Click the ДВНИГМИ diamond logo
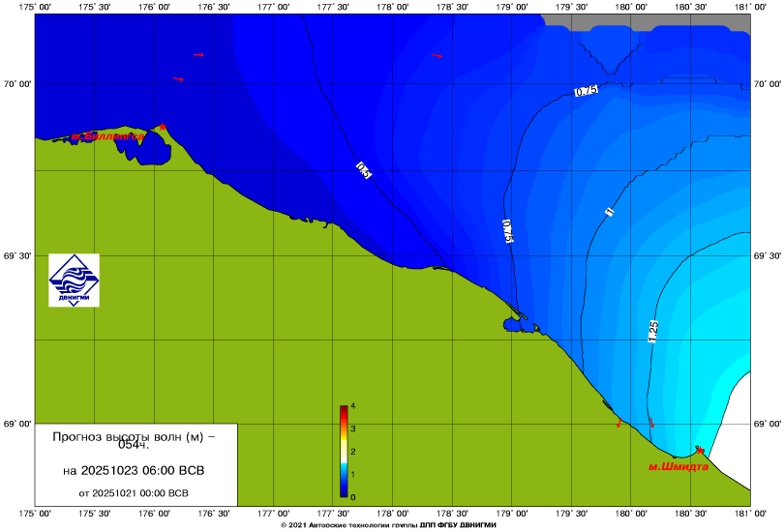 coord(74,281)
